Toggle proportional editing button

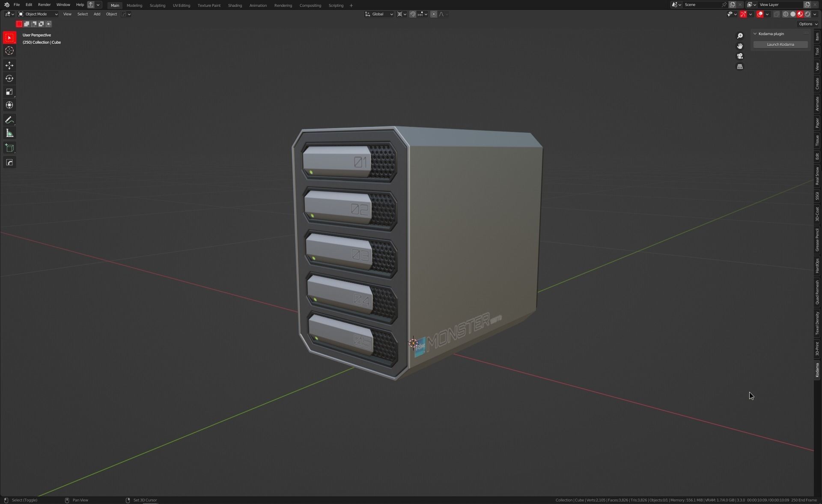[434, 14]
